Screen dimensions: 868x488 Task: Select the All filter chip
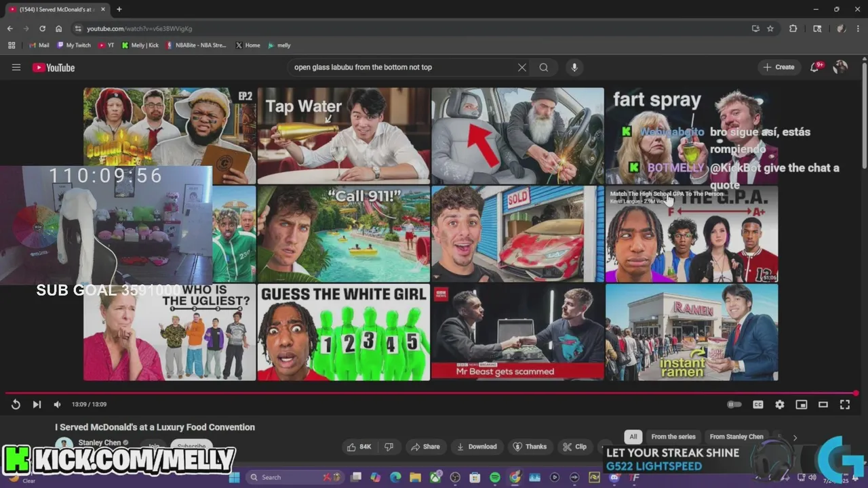633,437
